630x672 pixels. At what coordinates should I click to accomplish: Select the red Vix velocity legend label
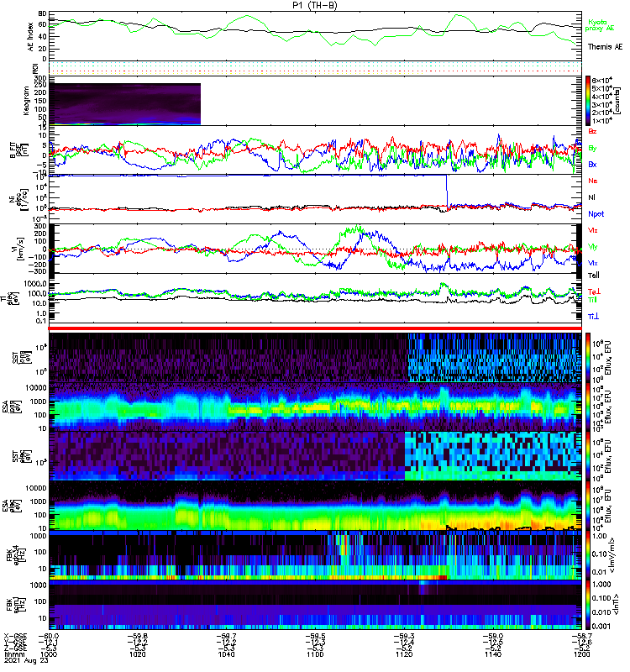(592, 230)
